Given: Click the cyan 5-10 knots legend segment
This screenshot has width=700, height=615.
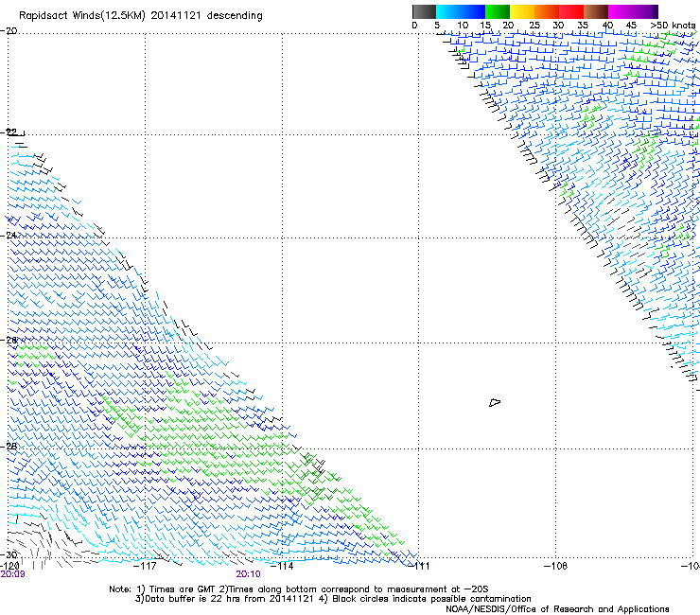Looking at the screenshot, I should [x=448, y=11].
